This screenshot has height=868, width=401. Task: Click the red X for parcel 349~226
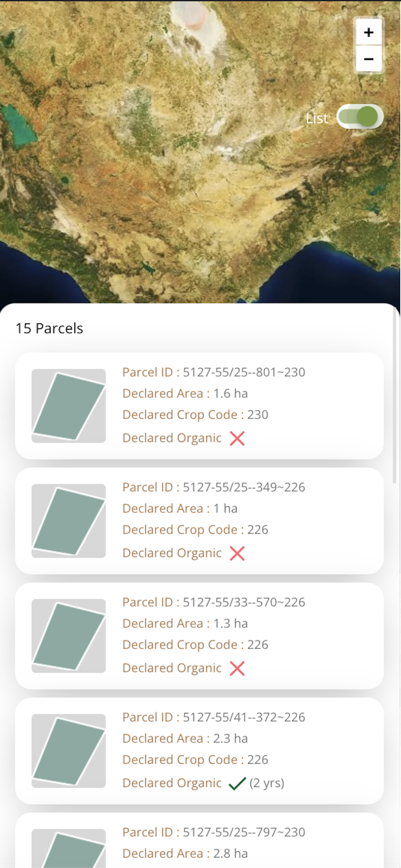237,553
